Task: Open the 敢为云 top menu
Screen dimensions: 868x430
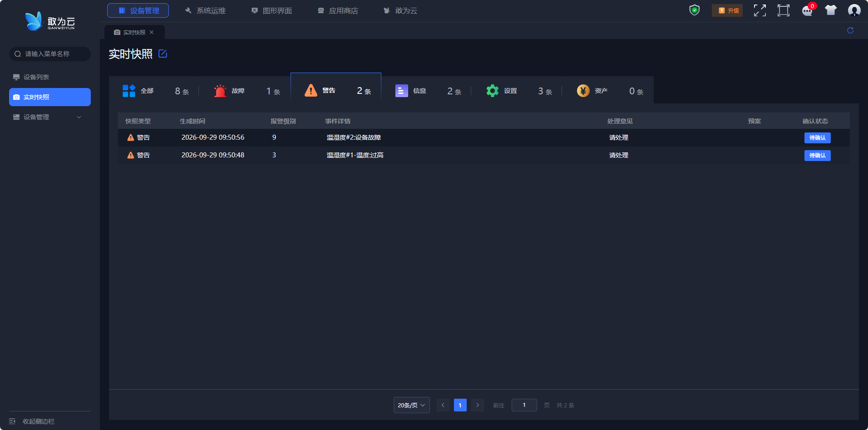Action: [x=400, y=10]
